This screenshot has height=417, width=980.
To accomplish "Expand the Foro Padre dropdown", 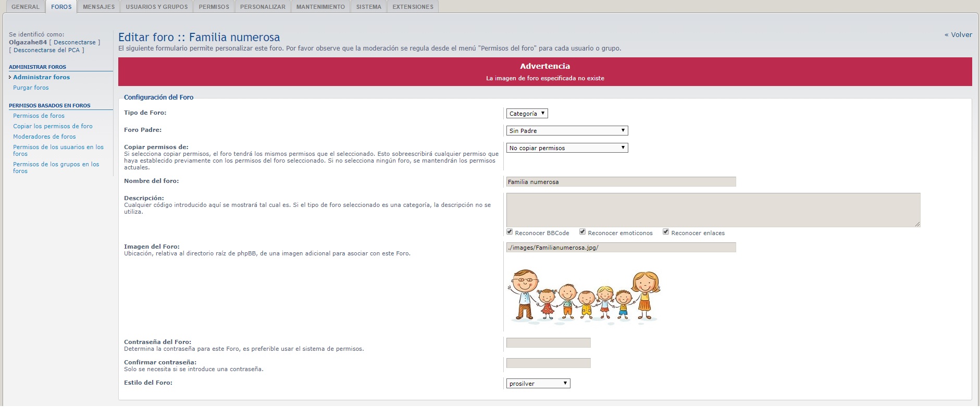I will tap(567, 131).
